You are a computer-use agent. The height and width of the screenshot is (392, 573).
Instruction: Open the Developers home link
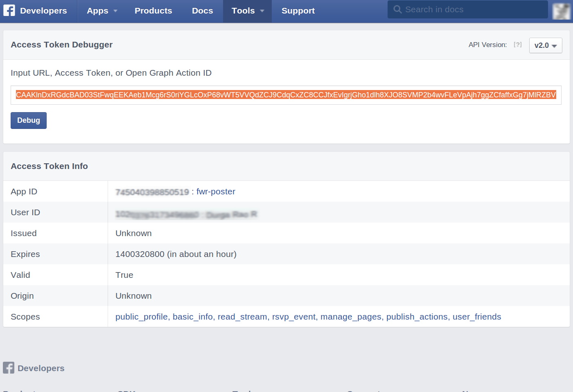point(43,11)
